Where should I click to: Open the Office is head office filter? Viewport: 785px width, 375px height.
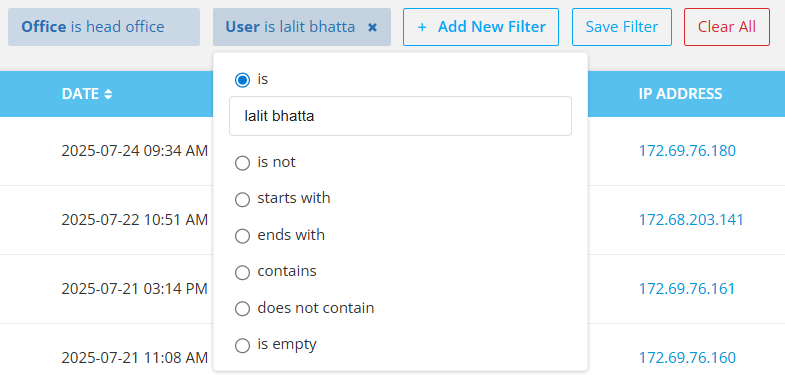tap(104, 27)
